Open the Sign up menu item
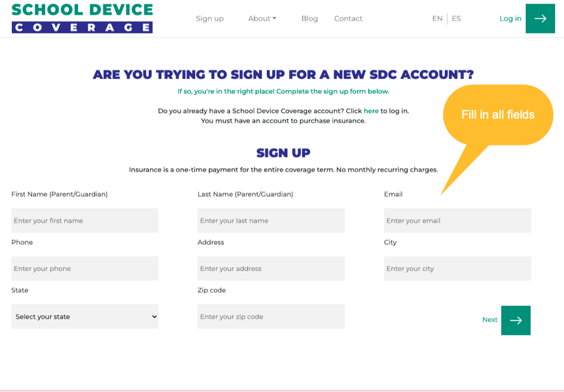This screenshot has width=564, height=392. [210, 19]
